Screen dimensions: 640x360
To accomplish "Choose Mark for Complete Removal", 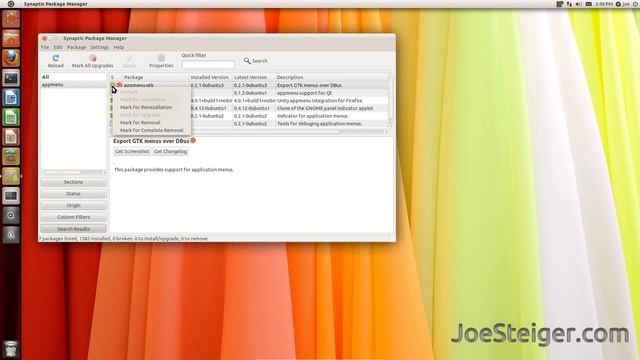I will pos(151,131).
